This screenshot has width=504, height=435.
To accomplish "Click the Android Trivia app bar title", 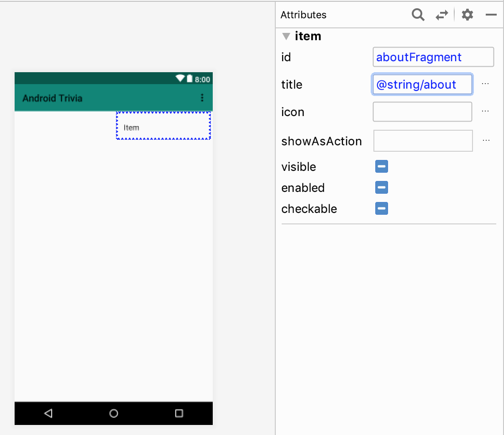I will point(52,98).
